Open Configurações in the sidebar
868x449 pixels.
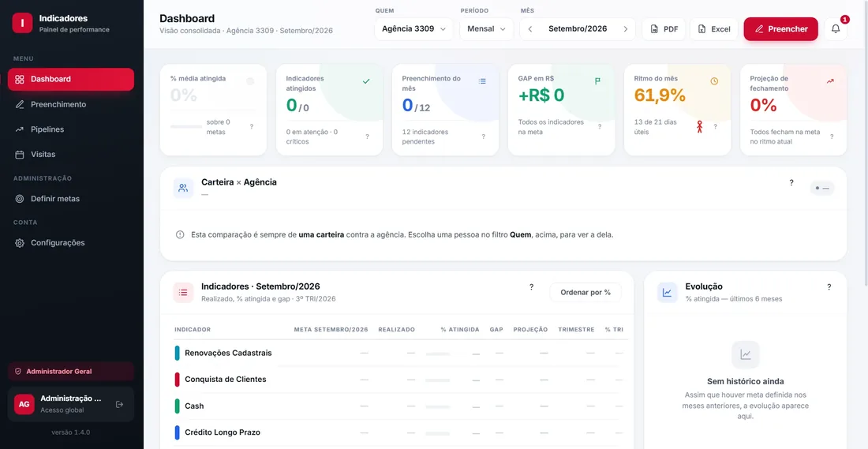point(71,242)
